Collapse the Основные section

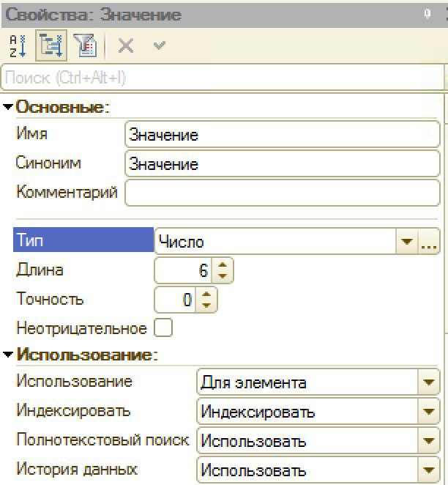[7, 107]
